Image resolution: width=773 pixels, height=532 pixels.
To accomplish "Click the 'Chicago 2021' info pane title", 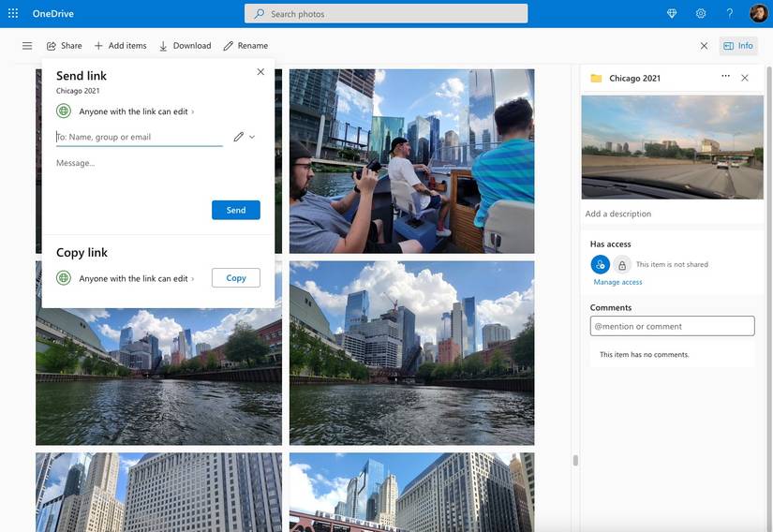I will pyautogui.click(x=635, y=79).
